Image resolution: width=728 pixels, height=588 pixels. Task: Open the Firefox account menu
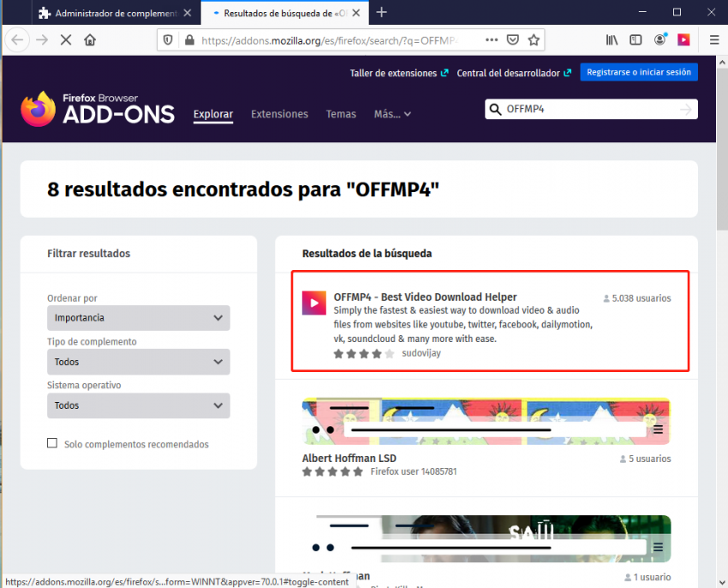tap(659, 40)
